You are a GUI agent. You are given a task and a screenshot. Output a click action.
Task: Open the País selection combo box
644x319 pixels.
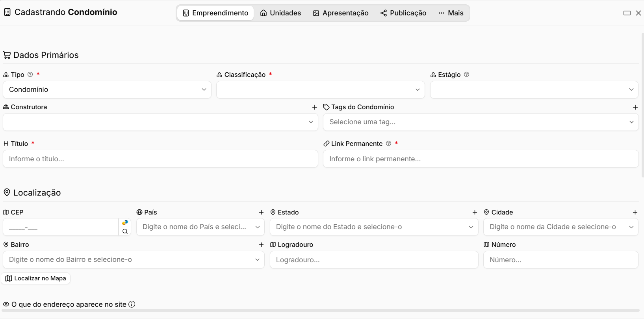point(200,227)
